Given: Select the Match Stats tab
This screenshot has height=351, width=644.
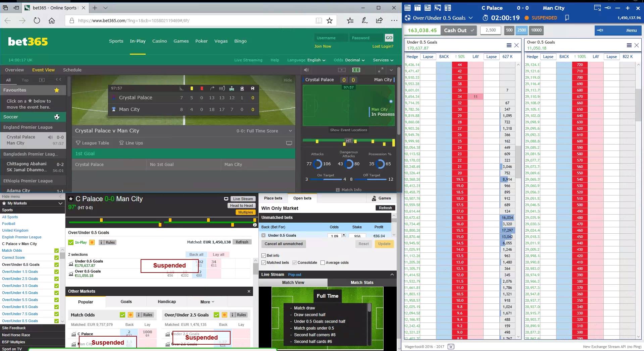Looking at the screenshot, I should tap(362, 283).
